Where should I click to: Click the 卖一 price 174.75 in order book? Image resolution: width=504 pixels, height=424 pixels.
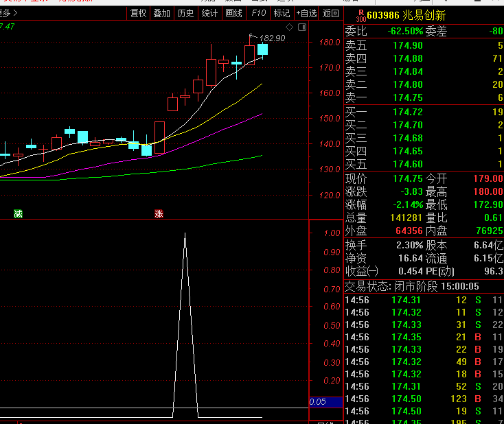point(408,97)
